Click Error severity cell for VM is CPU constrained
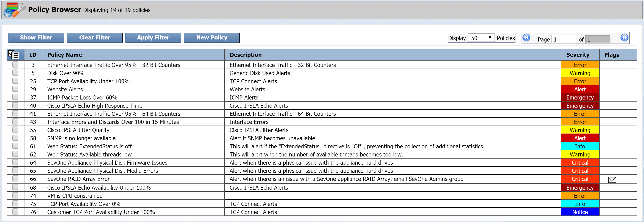This screenshot has width=644, height=222. [x=580, y=196]
